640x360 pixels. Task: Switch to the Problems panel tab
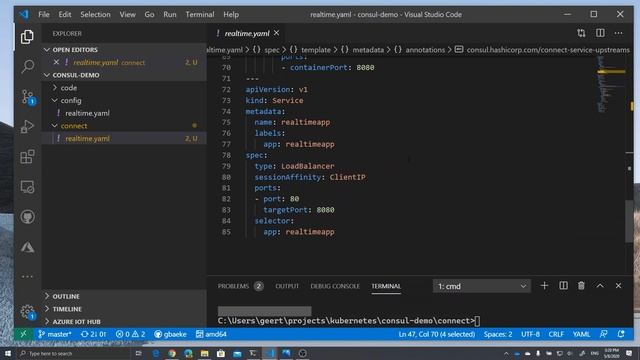240,286
